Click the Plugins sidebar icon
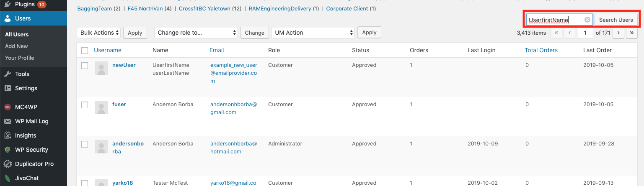 (x=8, y=5)
